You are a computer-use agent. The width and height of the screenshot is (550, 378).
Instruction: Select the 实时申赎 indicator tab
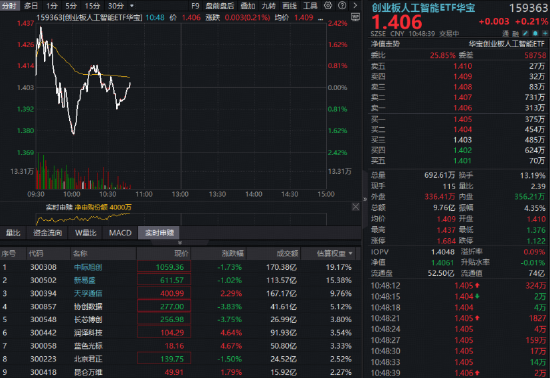pyautogui.click(x=159, y=232)
